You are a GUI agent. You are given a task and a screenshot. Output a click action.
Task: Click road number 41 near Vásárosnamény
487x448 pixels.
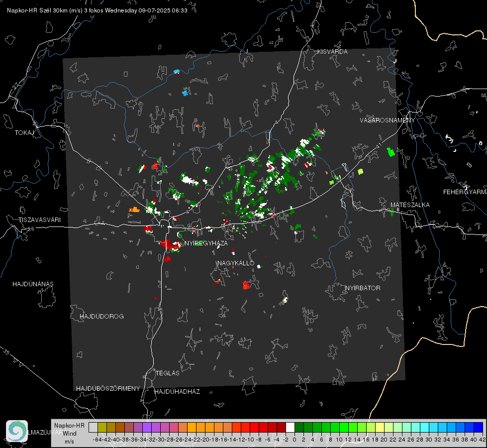coord(378,145)
